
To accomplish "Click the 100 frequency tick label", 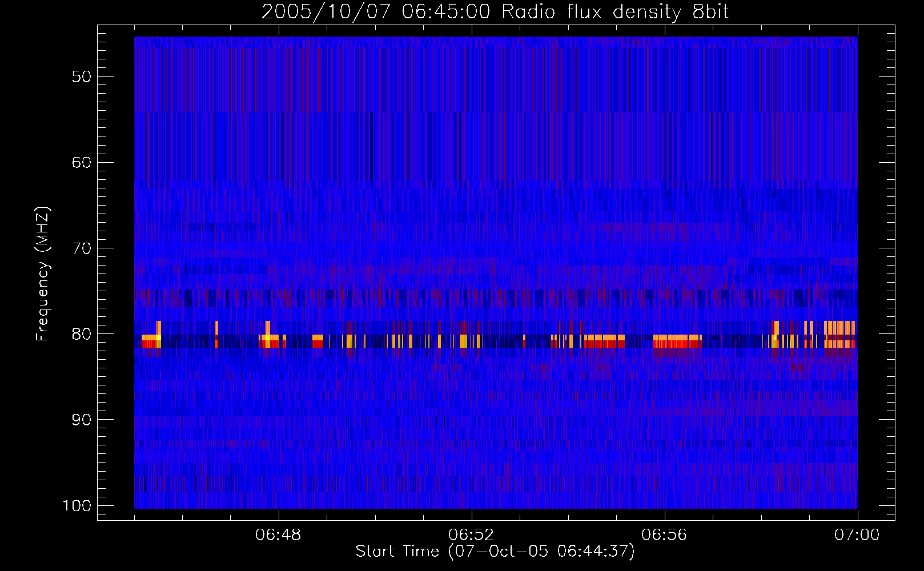I will (x=77, y=506).
